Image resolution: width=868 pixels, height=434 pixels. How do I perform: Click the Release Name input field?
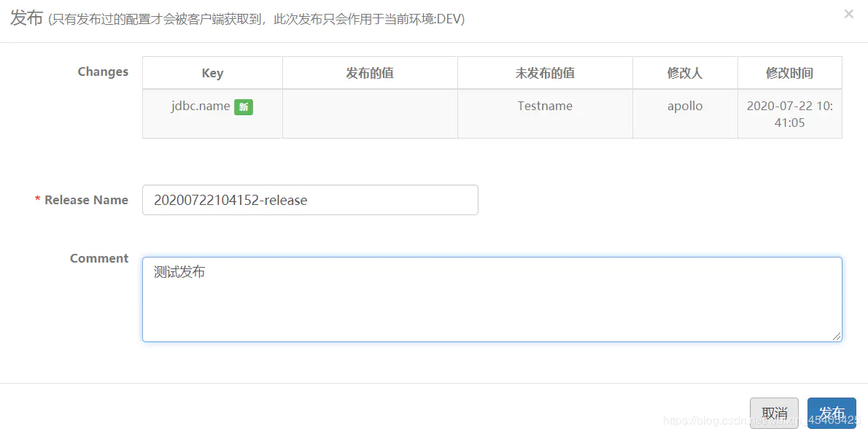(x=310, y=200)
